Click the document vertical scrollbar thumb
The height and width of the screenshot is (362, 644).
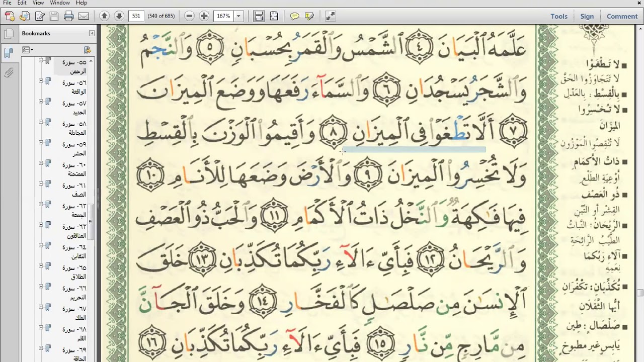[x=640, y=293]
